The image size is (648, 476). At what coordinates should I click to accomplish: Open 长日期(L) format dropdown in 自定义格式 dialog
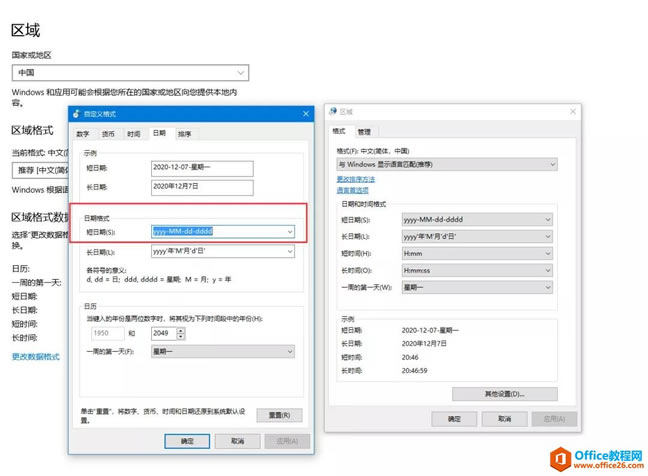[223, 251]
